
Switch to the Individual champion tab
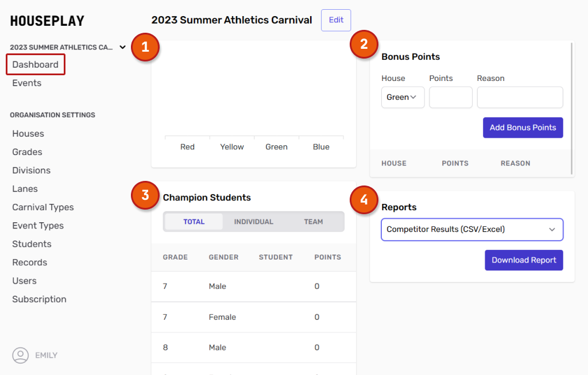[253, 222]
